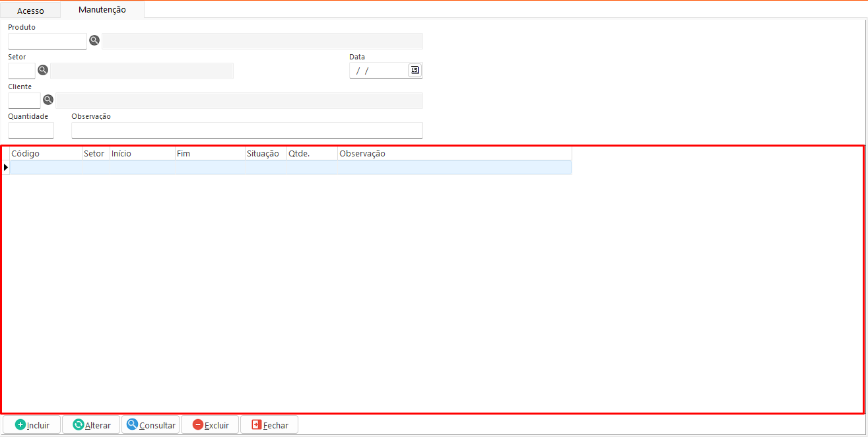This screenshot has height=437, width=868.
Task: Click the Data date field
Action: tap(378, 71)
